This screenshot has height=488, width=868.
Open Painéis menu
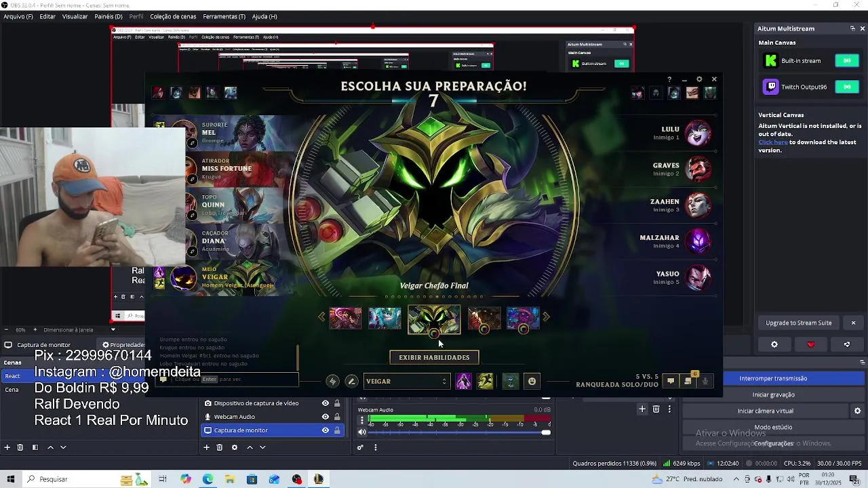coord(108,16)
